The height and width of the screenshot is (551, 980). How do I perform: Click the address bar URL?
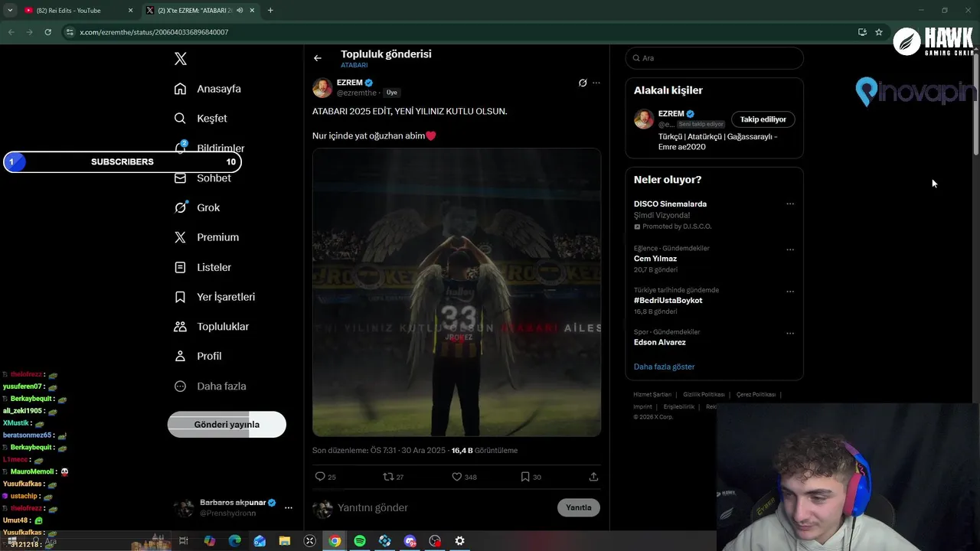pos(154,32)
